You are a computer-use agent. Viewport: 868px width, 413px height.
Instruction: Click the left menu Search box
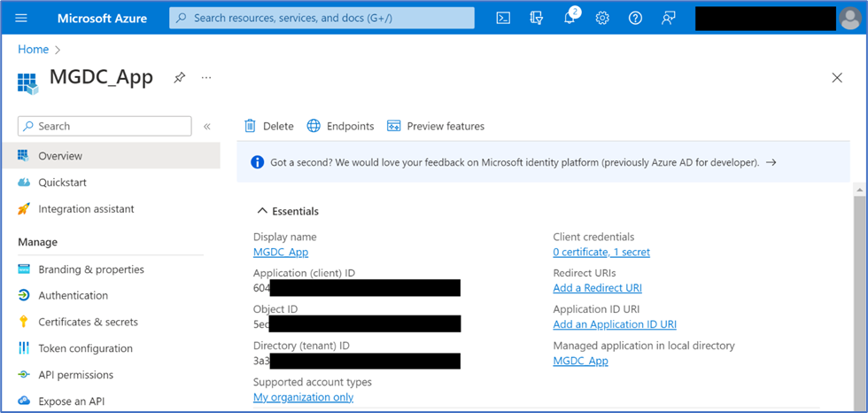point(105,126)
